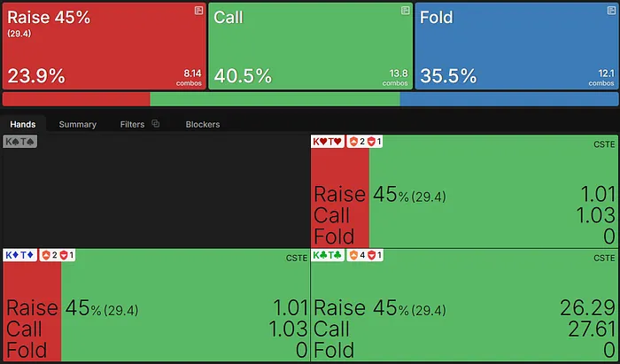The width and height of the screenshot is (620, 364).
Task: Click the red shield badge on K♥T♥
Action: tap(374, 142)
